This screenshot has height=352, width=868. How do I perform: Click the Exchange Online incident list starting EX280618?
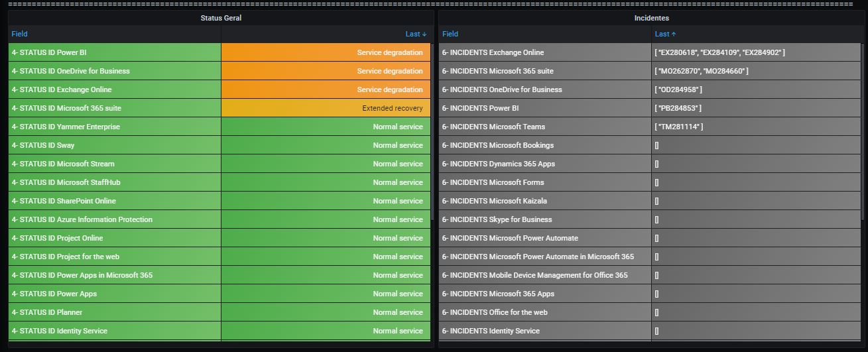(756, 52)
